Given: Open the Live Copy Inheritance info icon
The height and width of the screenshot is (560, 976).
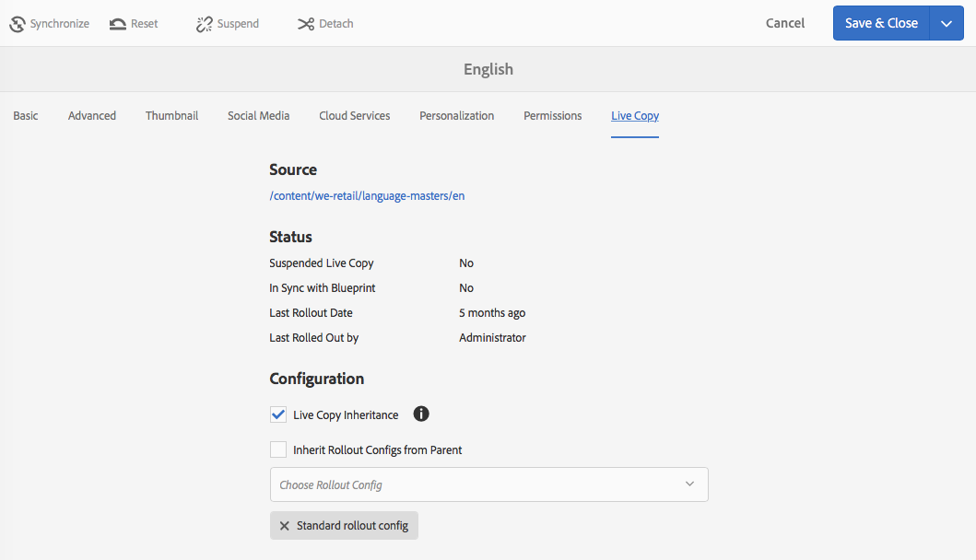Looking at the screenshot, I should [x=421, y=414].
